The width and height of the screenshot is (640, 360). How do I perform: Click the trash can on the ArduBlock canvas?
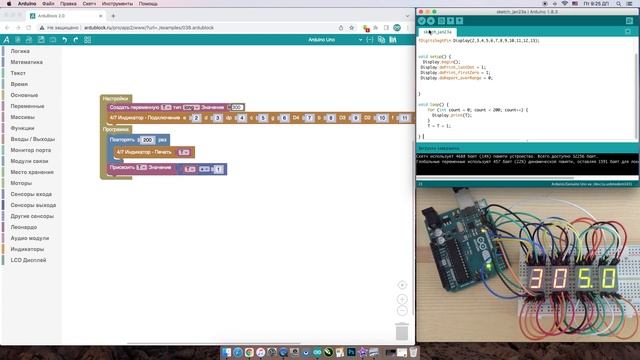click(402, 331)
